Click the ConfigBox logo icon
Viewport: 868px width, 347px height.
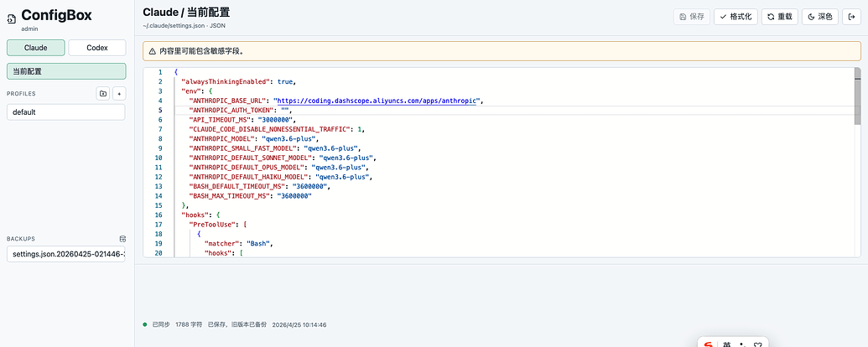click(x=11, y=19)
